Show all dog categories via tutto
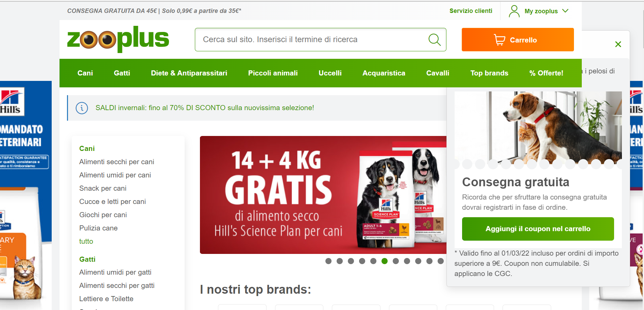 point(86,241)
